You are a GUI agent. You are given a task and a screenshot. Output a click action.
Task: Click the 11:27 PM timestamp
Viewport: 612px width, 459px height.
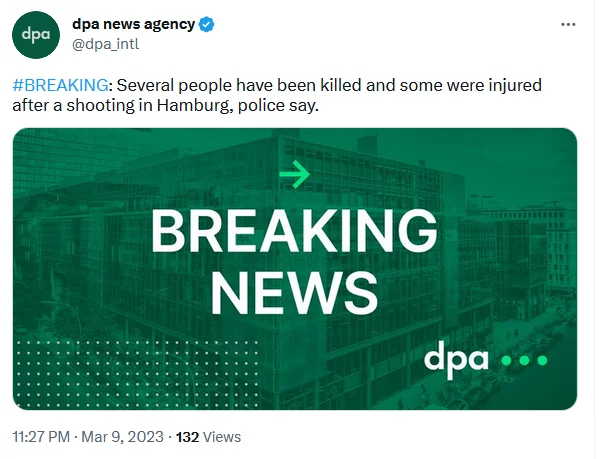43,437
